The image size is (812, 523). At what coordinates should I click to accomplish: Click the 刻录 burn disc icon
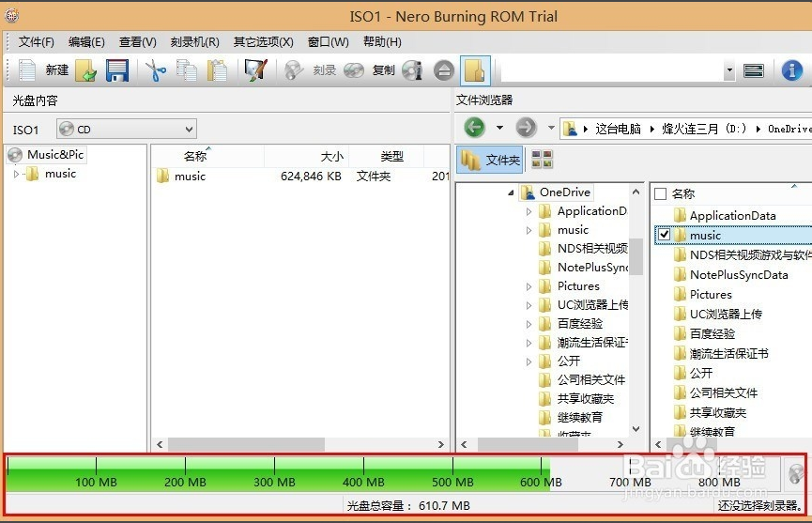click(x=294, y=69)
